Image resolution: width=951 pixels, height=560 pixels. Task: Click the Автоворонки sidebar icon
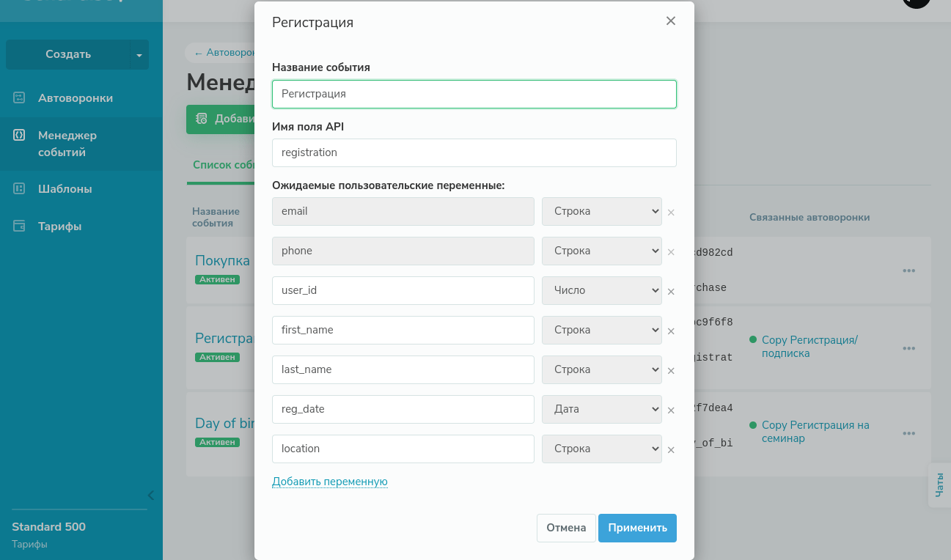pyautogui.click(x=20, y=97)
